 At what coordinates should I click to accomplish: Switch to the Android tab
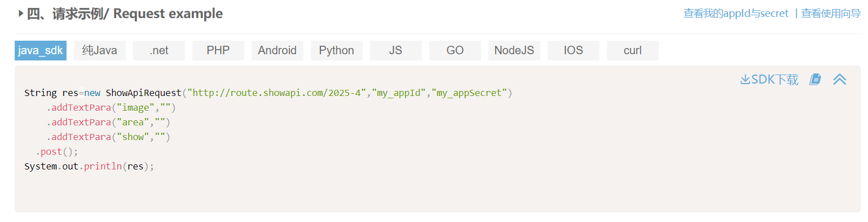[277, 50]
